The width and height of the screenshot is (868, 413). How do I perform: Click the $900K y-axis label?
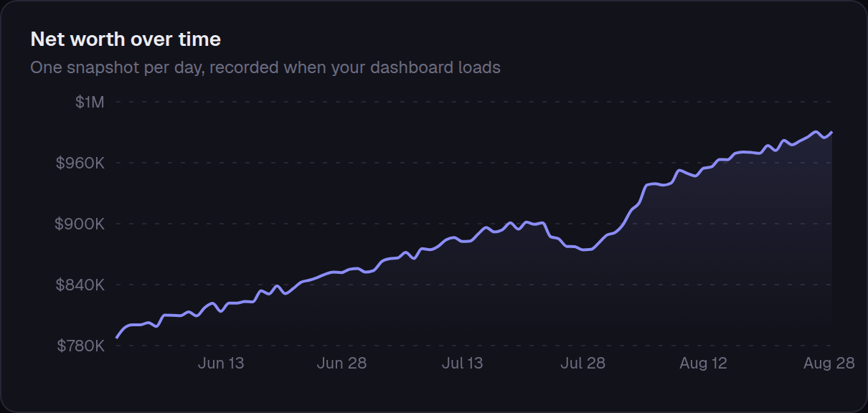pos(80,224)
